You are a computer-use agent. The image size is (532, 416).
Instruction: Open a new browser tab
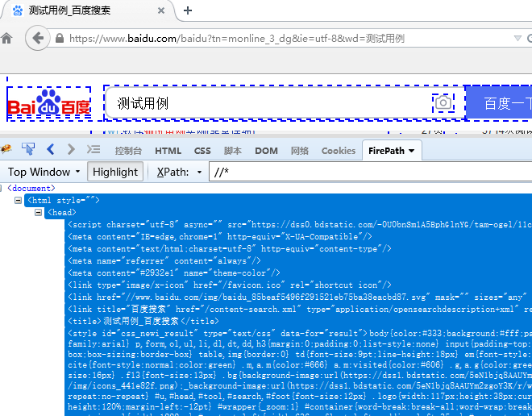tap(188, 10)
